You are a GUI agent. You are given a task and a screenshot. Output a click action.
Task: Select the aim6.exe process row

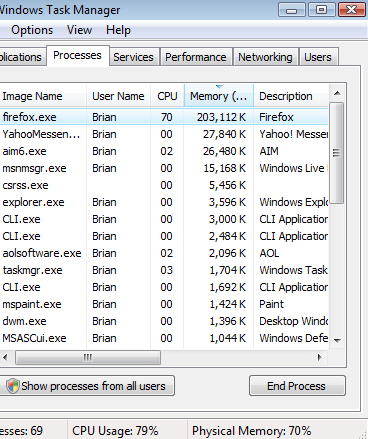[x=164, y=151]
